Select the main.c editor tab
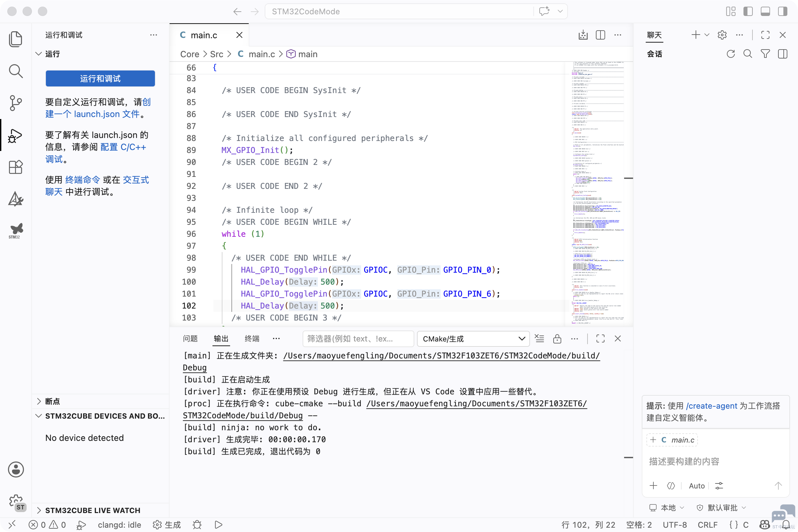Screen dimensions: 798x532 [x=209, y=35]
